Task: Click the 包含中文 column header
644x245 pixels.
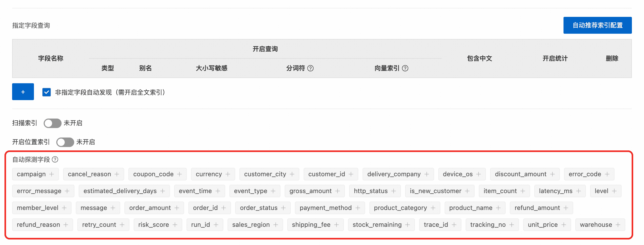Action: (x=480, y=58)
